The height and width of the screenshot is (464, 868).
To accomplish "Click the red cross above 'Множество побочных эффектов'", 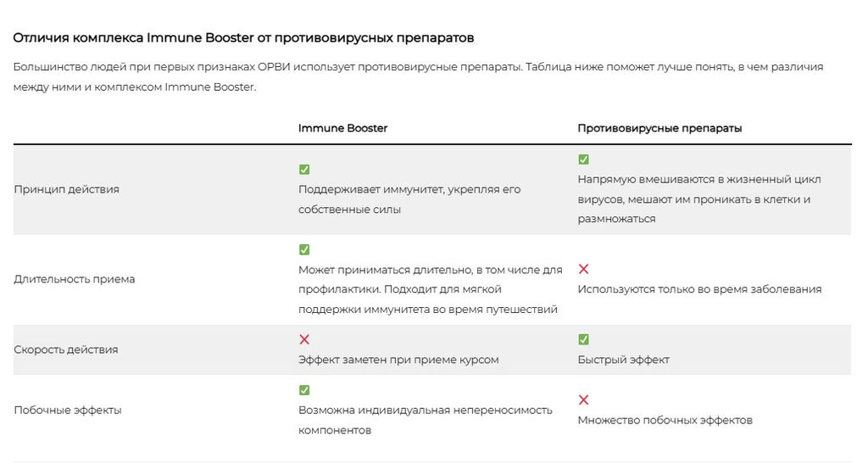I will [583, 400].
